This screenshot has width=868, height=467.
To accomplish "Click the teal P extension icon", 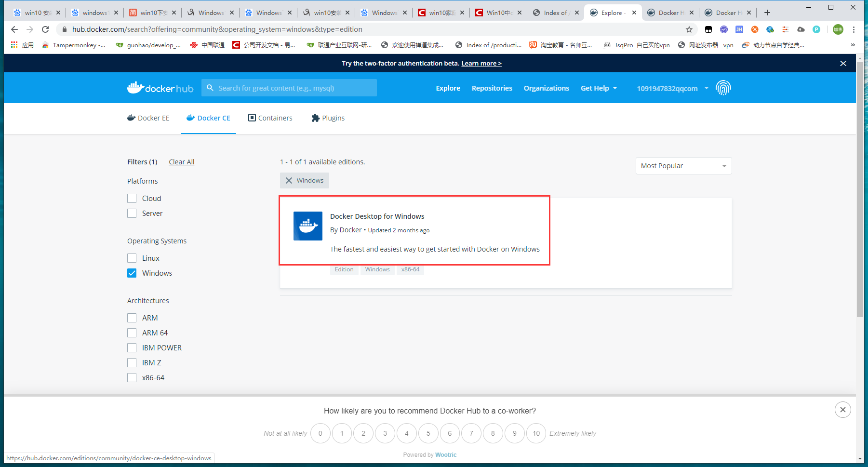I will click(x=816, y=29).
